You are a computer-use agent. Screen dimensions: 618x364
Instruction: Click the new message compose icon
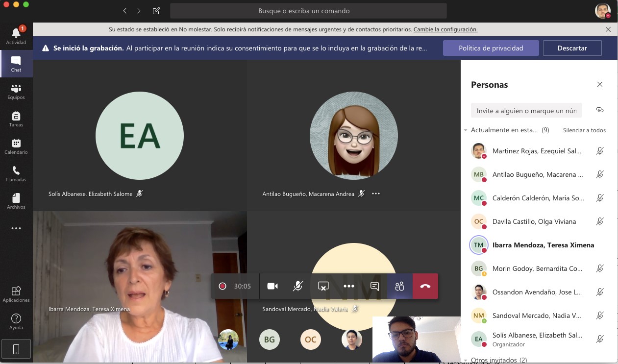click(156, 11)
